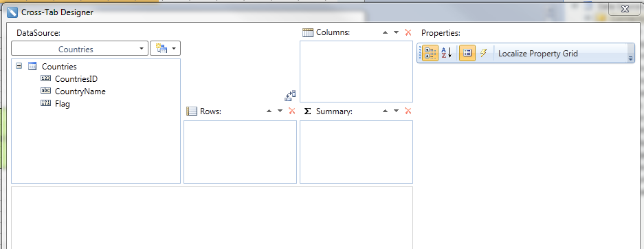Show events lightning bolt tab
Image resolution: width=644 pixels, height=249 pixels.
pos(483,53)
